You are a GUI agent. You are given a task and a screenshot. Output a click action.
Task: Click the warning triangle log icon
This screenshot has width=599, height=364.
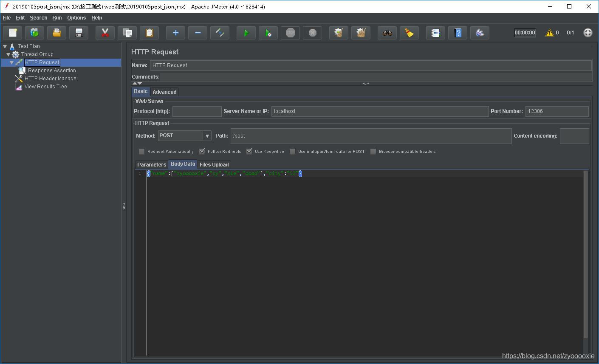coord(550,33)
